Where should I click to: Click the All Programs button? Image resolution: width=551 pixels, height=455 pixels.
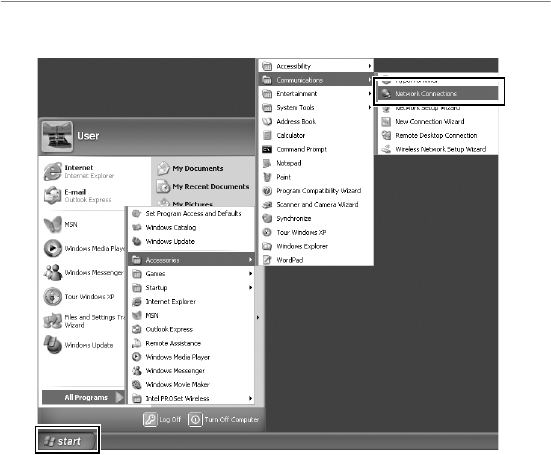83,397
